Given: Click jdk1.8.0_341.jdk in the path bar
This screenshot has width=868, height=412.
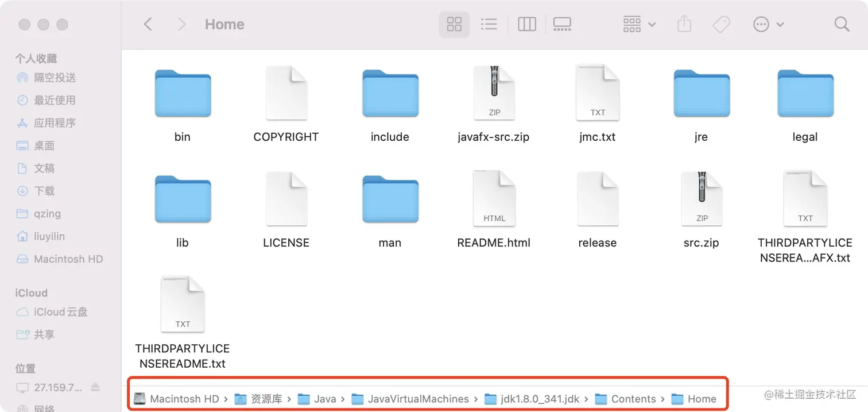Looking at the screenshot, I should 532,399.
